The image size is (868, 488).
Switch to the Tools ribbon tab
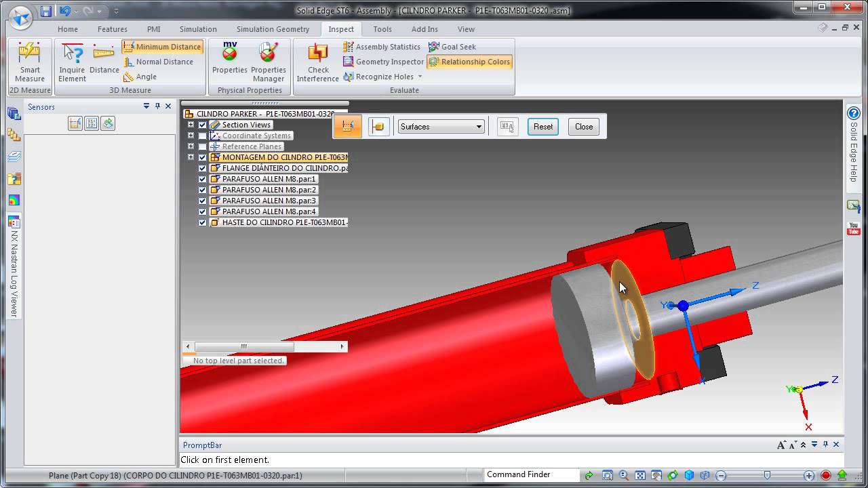(382, 29)
